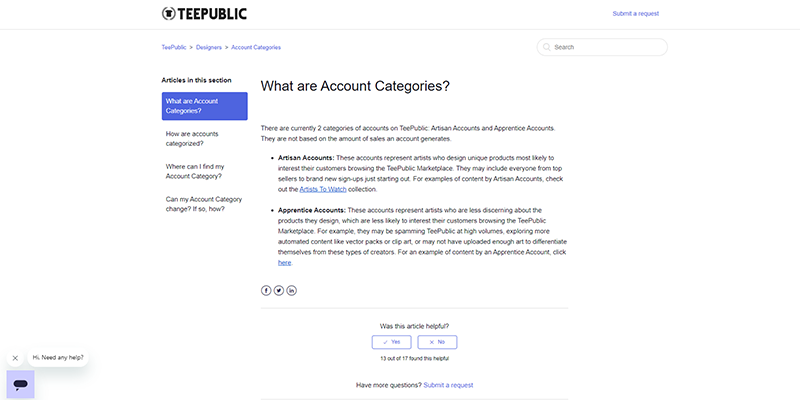The width and height of the screenshot is (800, 400).
Task: Open the chat widget button
Action: [20, 384]
